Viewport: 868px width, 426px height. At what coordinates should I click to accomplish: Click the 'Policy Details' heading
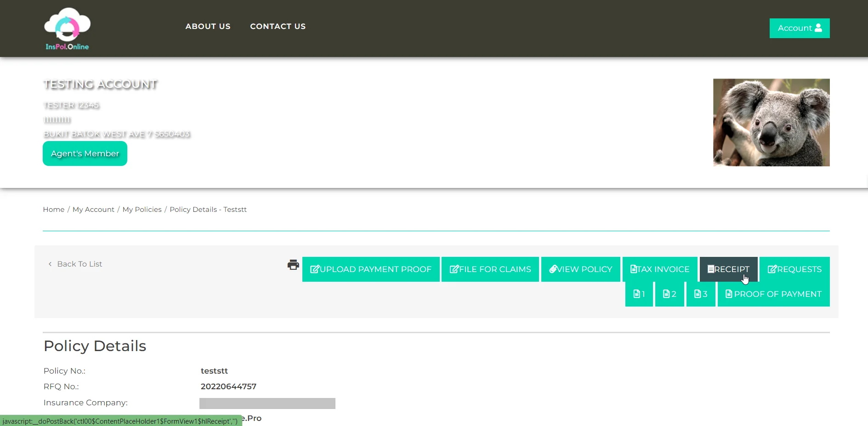tap(95, 346)
